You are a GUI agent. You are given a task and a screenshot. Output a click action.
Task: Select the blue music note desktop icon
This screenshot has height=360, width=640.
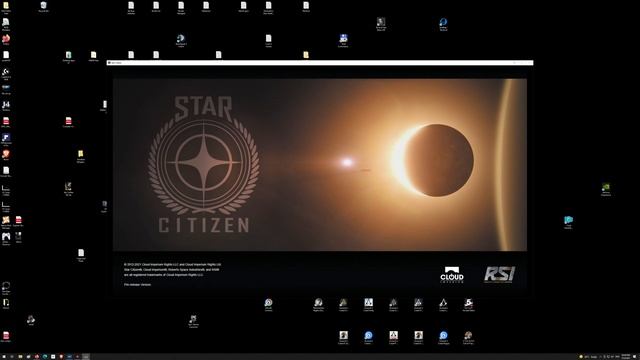pos(6,139)
